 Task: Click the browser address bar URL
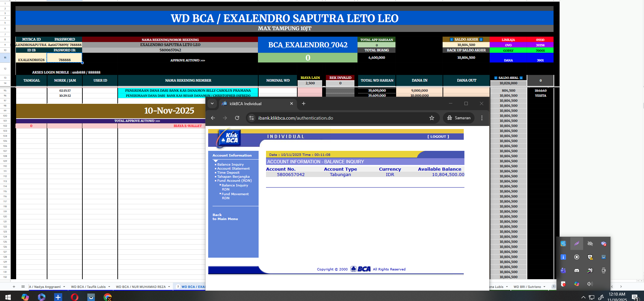296,118
